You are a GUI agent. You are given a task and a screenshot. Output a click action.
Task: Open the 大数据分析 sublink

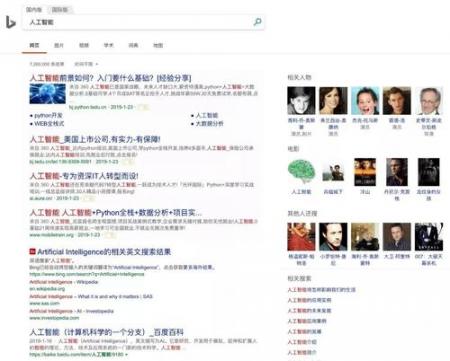209,124
